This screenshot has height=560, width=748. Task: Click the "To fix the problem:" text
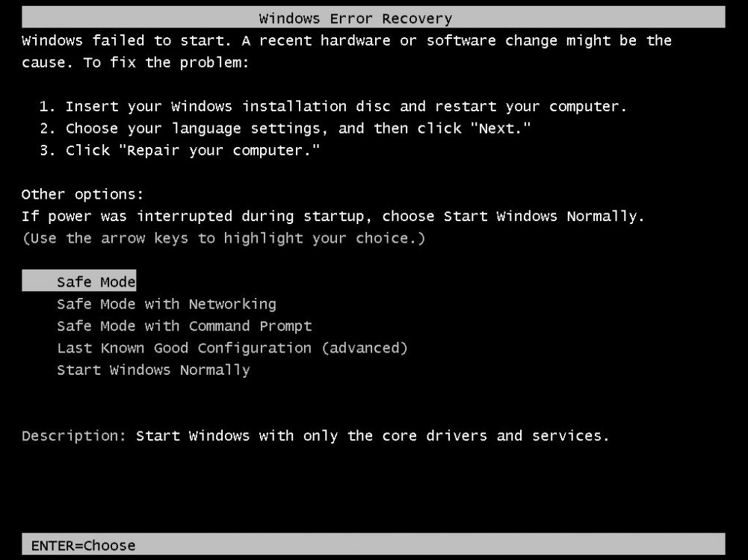pos(167,63)
